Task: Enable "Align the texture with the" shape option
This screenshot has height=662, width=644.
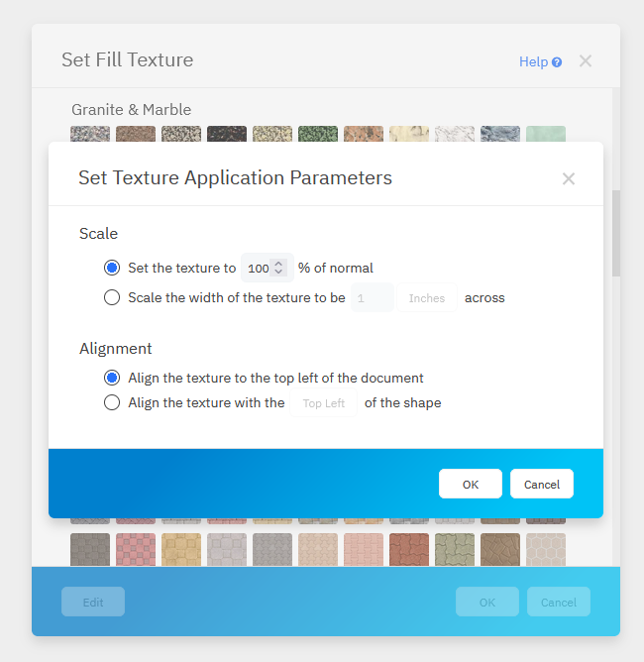Action: tap(112, 402)
